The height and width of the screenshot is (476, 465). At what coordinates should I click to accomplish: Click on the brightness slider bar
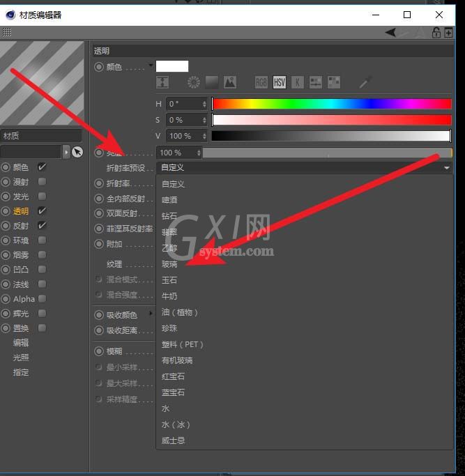coord(328,153)
